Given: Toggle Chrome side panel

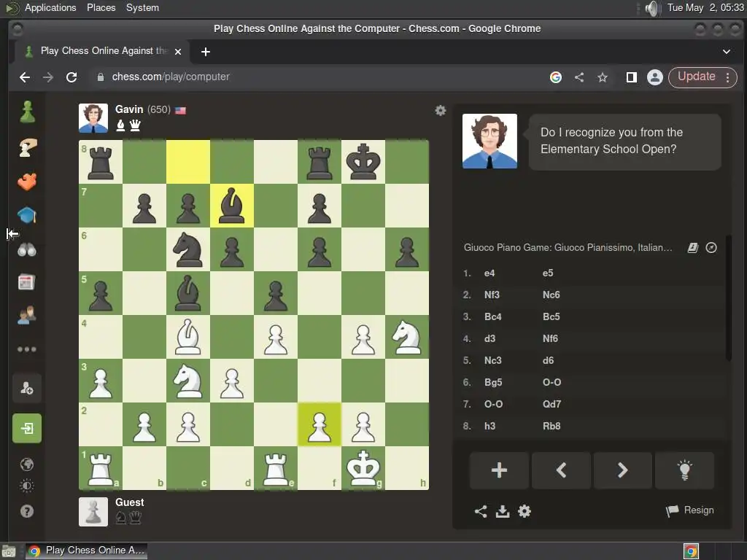Looking at the screenshot, I should (632, 77).
